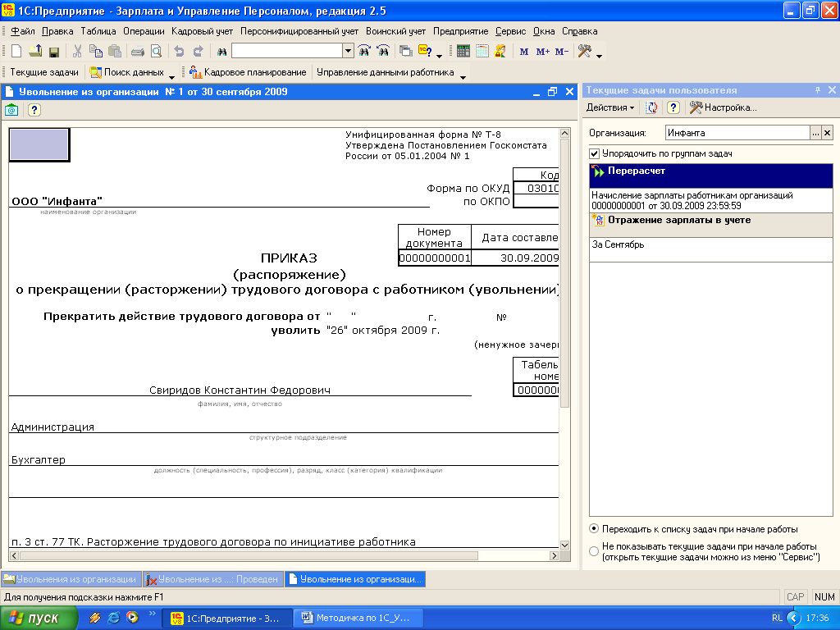Select the go to task list at startup option
The height and width of the screenshot is (630, 840).
point(594,529)
